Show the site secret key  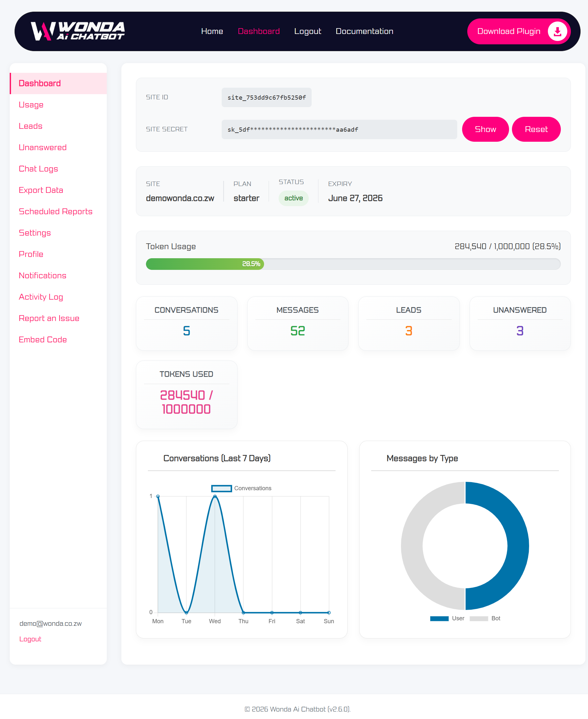click(485, 129)
